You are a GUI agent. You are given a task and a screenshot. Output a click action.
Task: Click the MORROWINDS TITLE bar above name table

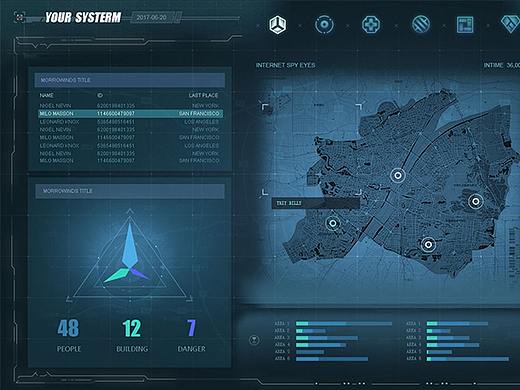[130, 80]
